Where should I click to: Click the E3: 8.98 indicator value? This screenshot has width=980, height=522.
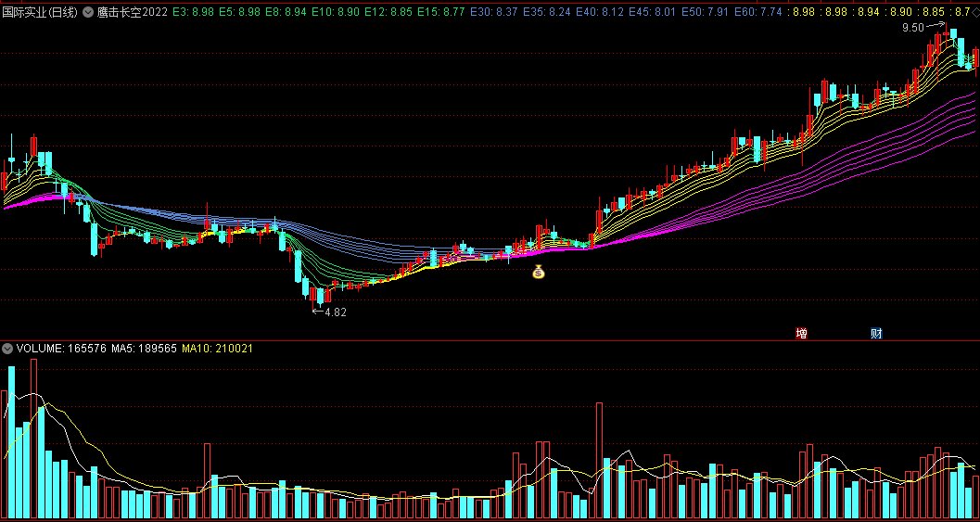[x=192, y=12]
